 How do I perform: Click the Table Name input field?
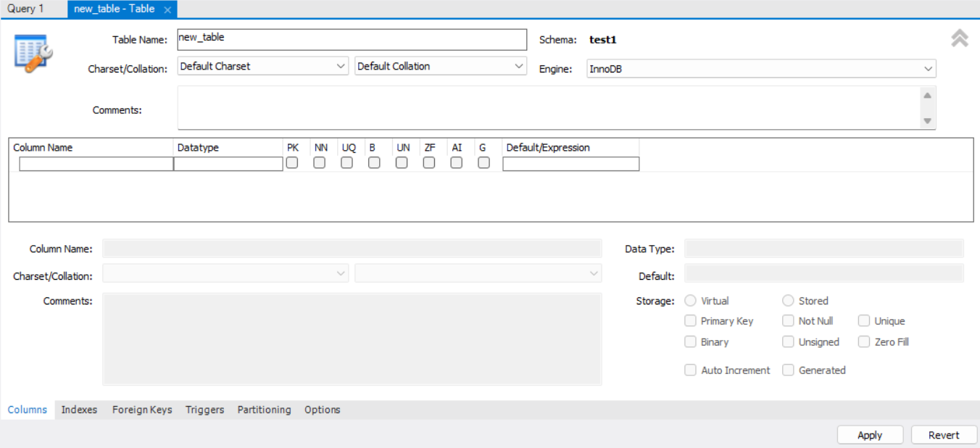tap(352, 39)
